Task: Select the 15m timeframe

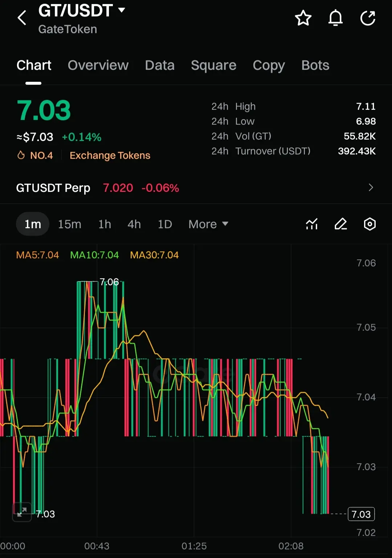Action: click(x=70, y=224)
